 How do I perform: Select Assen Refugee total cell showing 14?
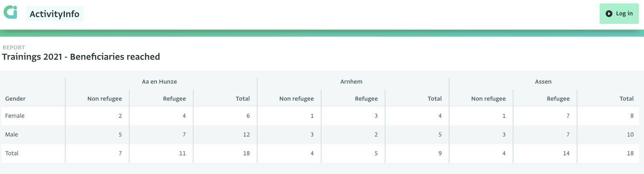[545, 153]
